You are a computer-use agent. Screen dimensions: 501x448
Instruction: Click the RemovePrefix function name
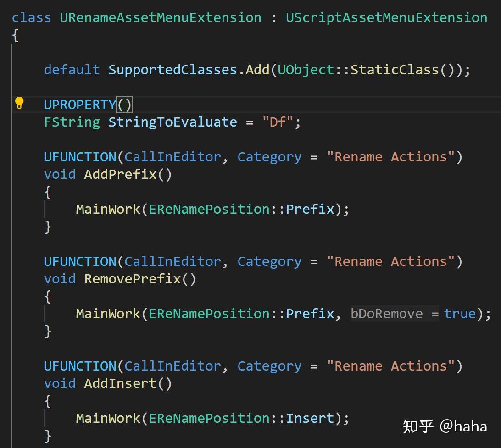click(x=133, y=279)
